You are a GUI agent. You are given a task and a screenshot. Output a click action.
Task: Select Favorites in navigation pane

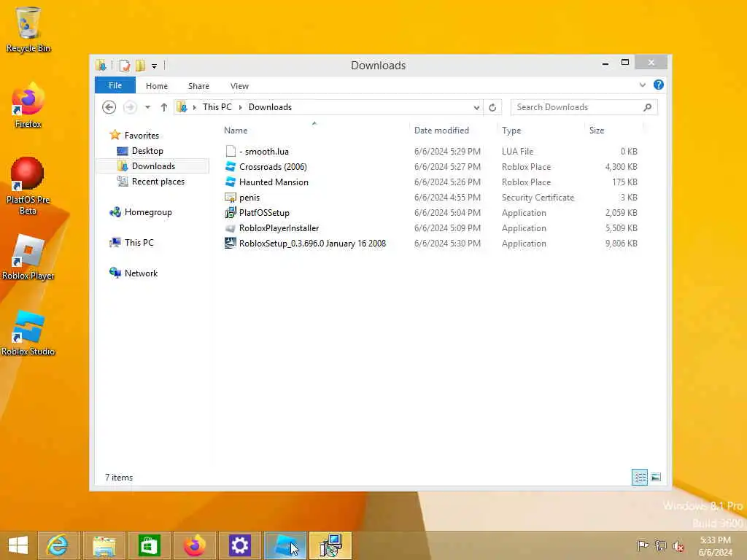point(142,135)
